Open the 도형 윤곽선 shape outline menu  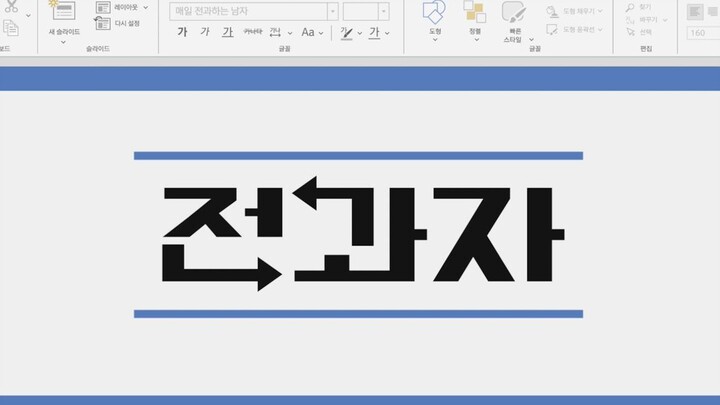(x=576, y=30)
